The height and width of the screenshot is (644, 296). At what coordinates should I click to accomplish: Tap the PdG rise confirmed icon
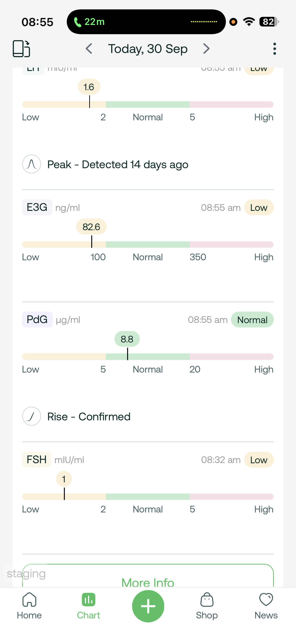32,416
